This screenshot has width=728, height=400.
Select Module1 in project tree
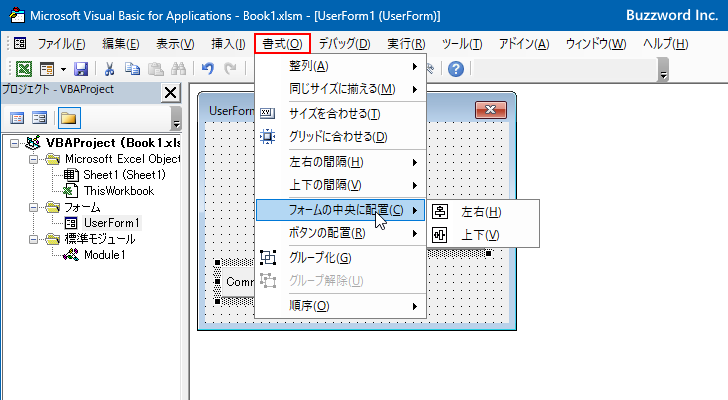point(104,255)
